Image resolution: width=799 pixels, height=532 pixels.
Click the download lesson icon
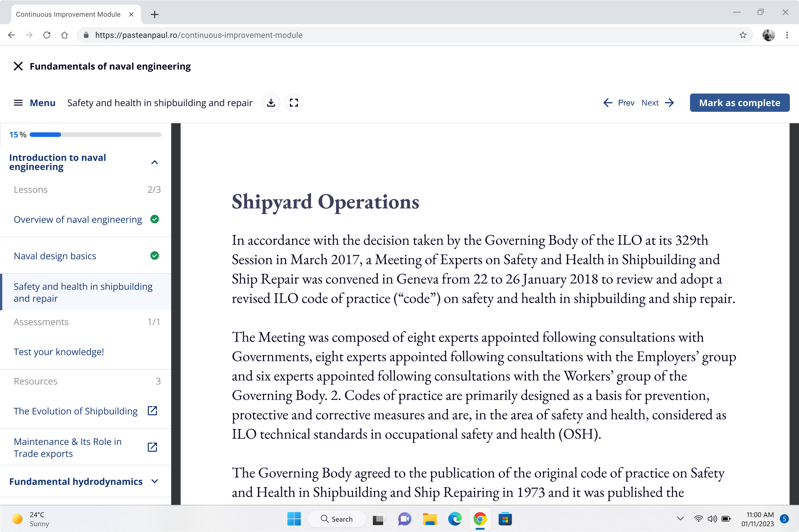[271, 103]
